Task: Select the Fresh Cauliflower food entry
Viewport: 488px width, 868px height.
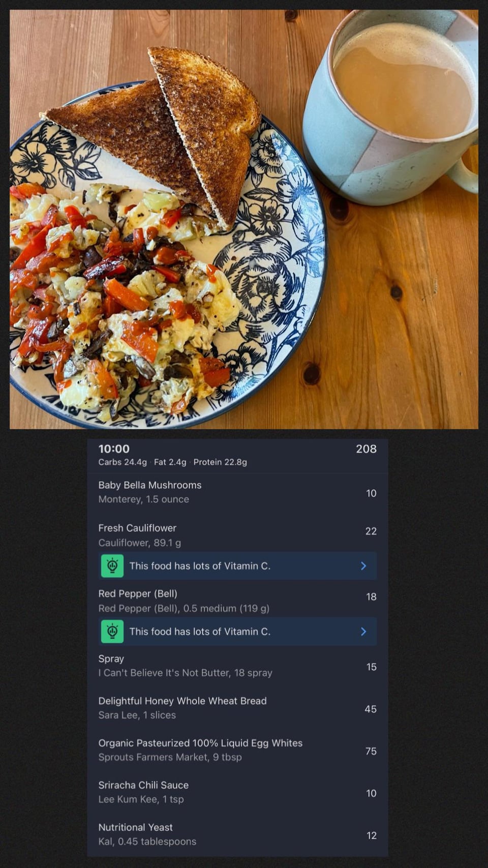Action: pyautogui.click(x=237, y=535)
